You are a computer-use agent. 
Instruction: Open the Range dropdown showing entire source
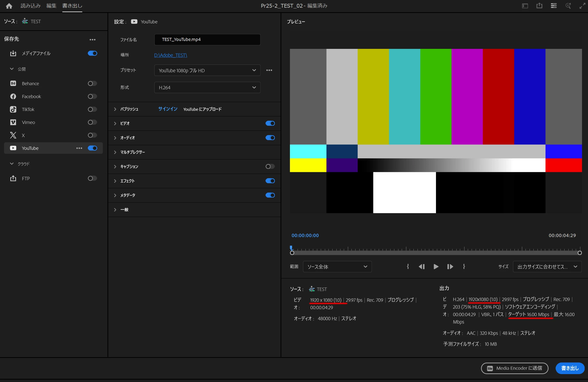tap(337, 267)
